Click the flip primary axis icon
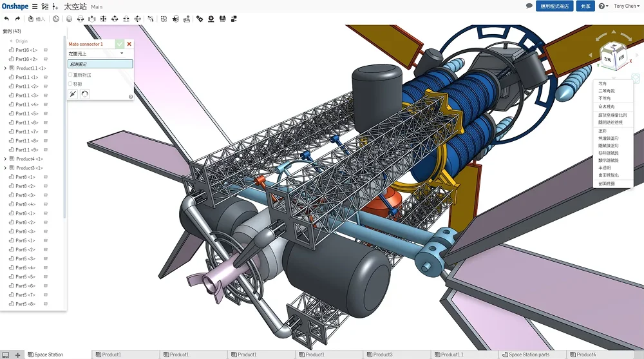 [73, 94]
